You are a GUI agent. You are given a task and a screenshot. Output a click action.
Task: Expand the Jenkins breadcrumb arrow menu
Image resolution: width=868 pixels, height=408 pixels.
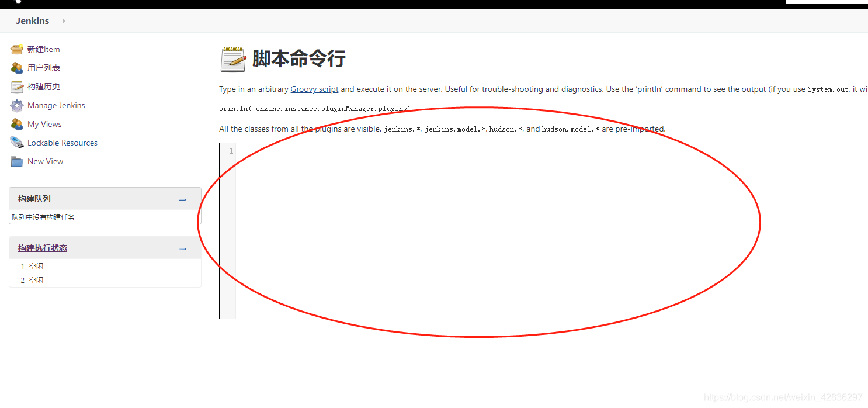pos(64,20)
